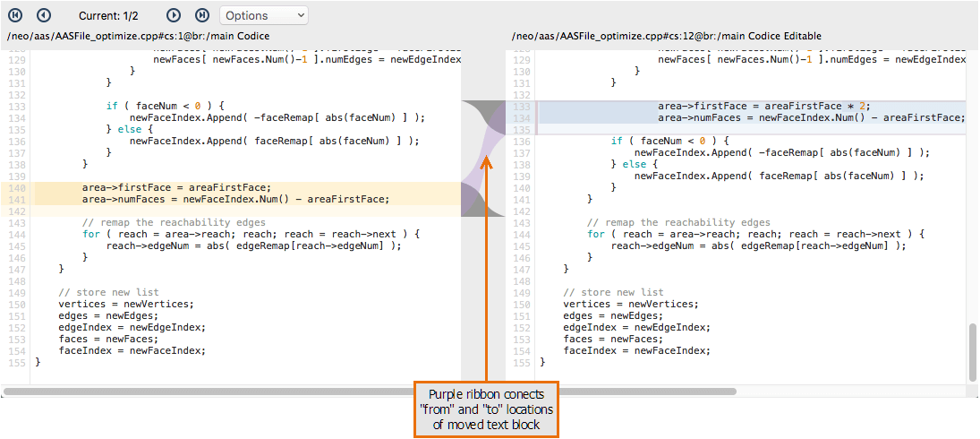Image resolution: width=980 pixels, height=439 pixels.
Task: Click right line 151 edges = newEdges;
Action: [x=614, y=316]
